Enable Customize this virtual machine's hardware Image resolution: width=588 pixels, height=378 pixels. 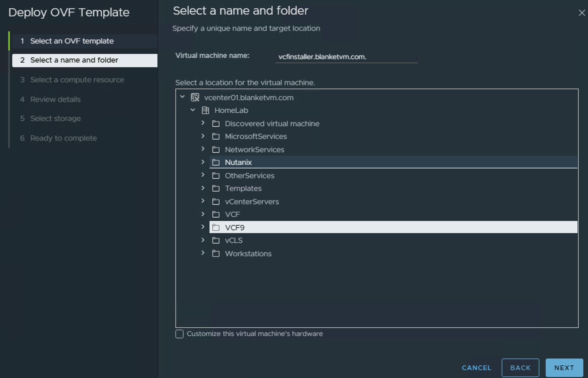click(x=179, y=334)
